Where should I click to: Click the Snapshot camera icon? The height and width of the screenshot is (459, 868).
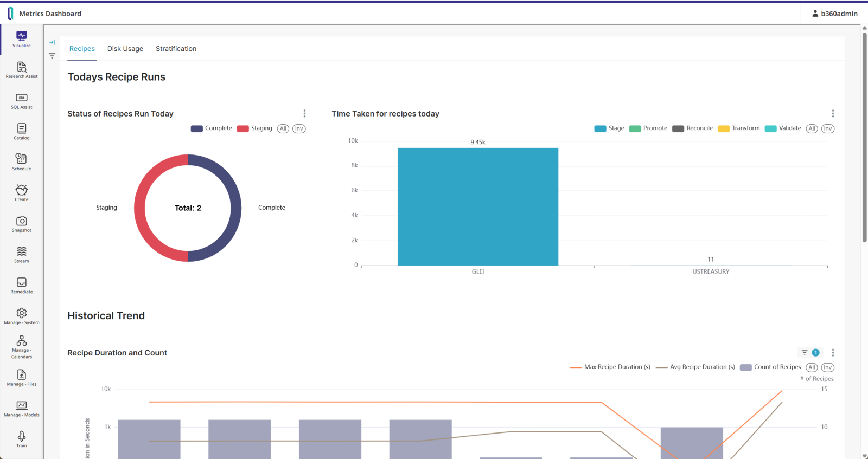pyautogui.click(x=22, y=221)
